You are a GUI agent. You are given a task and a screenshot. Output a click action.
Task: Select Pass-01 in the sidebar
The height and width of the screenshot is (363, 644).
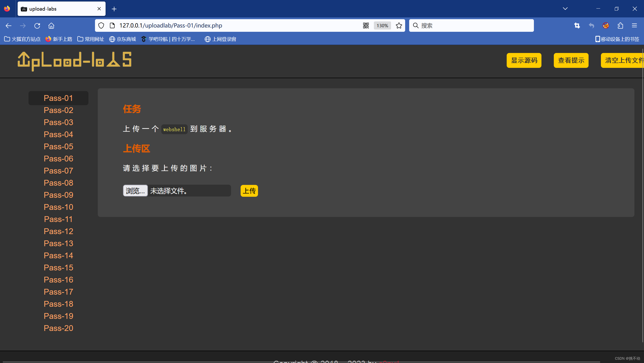click(x=58, y=98)
